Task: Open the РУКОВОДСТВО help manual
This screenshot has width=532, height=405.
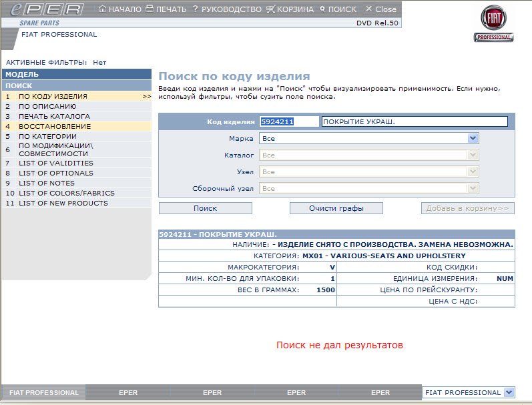Action: [226, 9]
